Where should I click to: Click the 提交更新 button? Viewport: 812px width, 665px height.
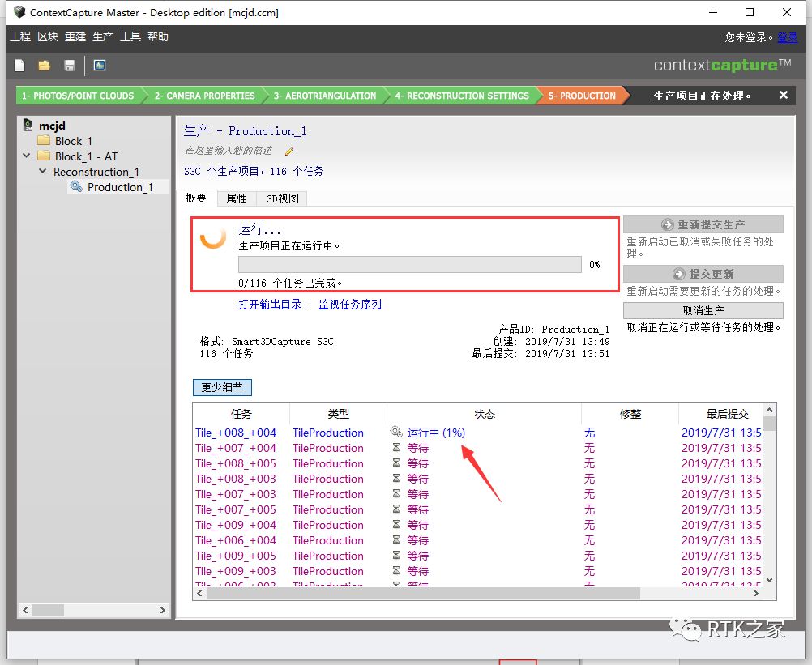click(x=703, y=274)
